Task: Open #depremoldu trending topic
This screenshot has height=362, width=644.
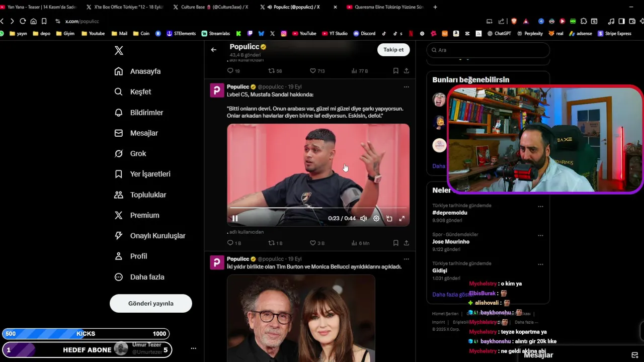Action: click(450, 213)
